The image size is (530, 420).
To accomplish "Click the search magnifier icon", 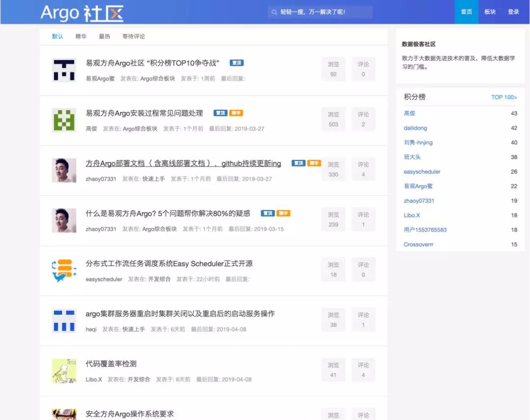I will pyautogui.click(x=274, y=12).
